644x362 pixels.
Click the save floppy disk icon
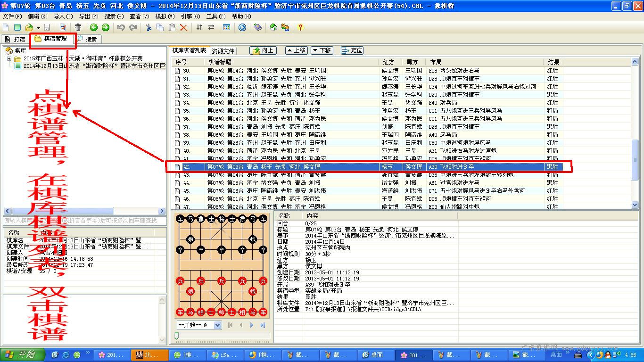47,27
